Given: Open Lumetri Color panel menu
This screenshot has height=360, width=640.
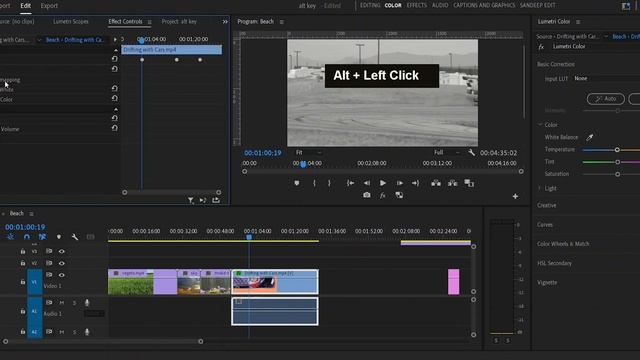Looking at the screenshot, I should click(x=578, y=22).
